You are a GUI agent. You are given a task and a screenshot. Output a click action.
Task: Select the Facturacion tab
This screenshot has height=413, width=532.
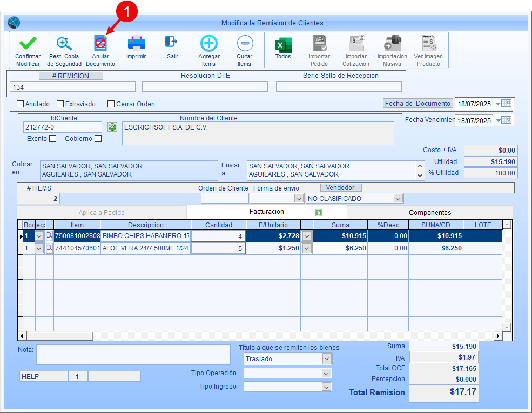[x=266, y=212]
